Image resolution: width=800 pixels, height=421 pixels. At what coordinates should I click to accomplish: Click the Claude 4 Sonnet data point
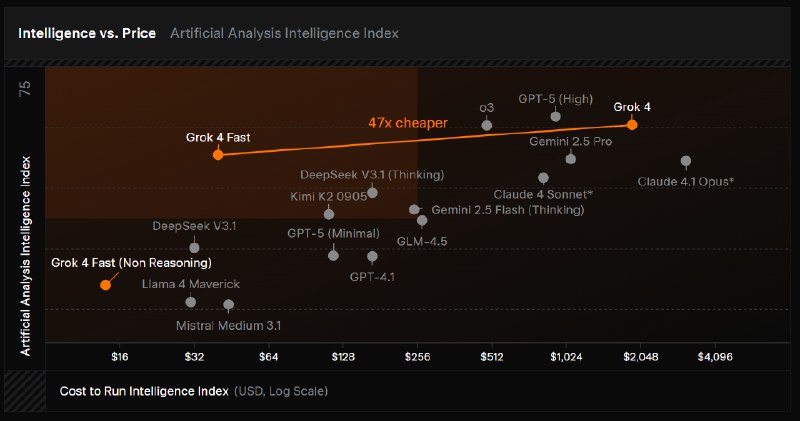coord(543,178)
